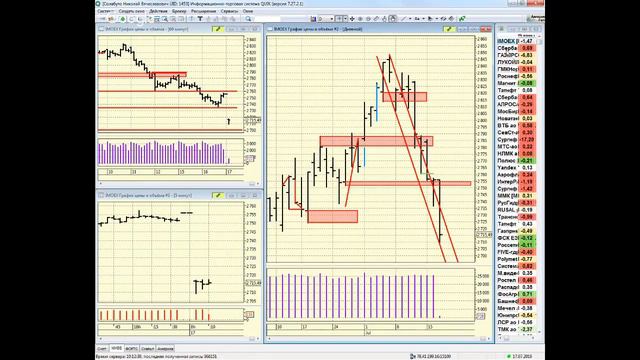Select the hand pan tool
640x360 pixels.
(384, 19)
